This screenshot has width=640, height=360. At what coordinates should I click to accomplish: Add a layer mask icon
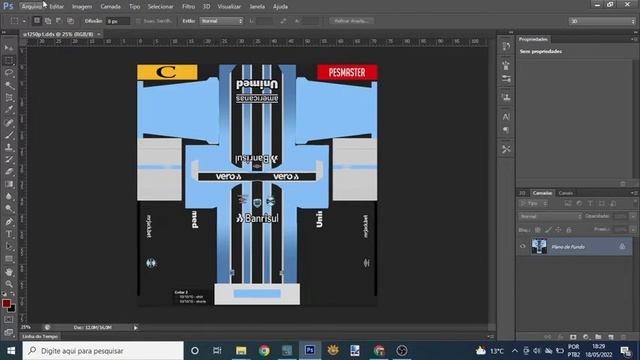[x=573, y=337]
